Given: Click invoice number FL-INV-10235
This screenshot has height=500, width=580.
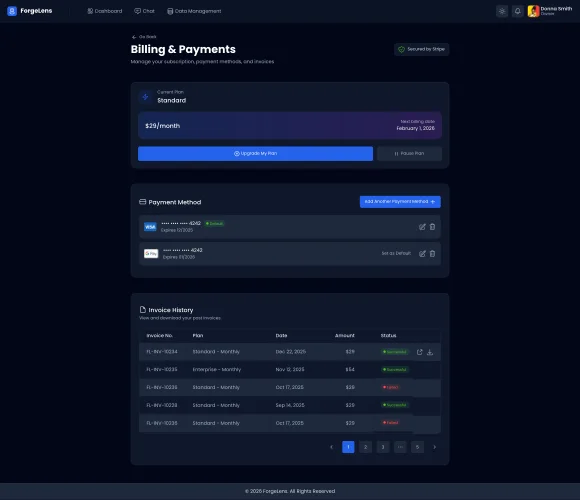Looking at the screenshot, I should 162,369.
